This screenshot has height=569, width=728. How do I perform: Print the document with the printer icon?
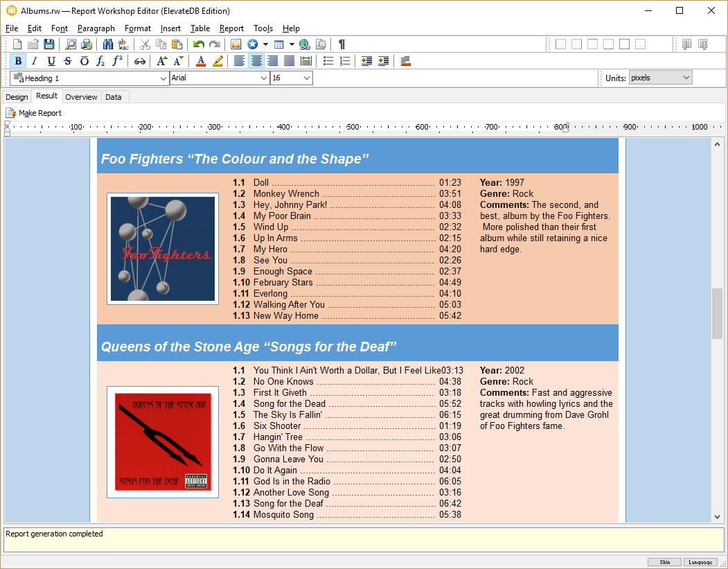click(x=87, y=44)
